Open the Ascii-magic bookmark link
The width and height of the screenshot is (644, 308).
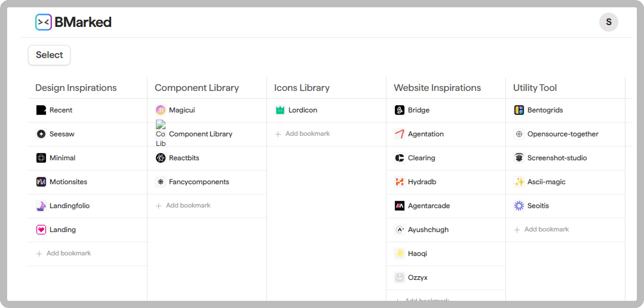546,182
